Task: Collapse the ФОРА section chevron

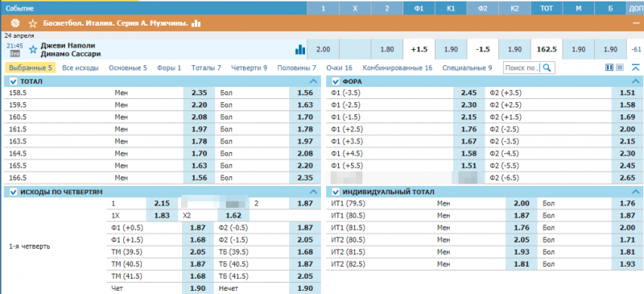Action: [635, 81]
